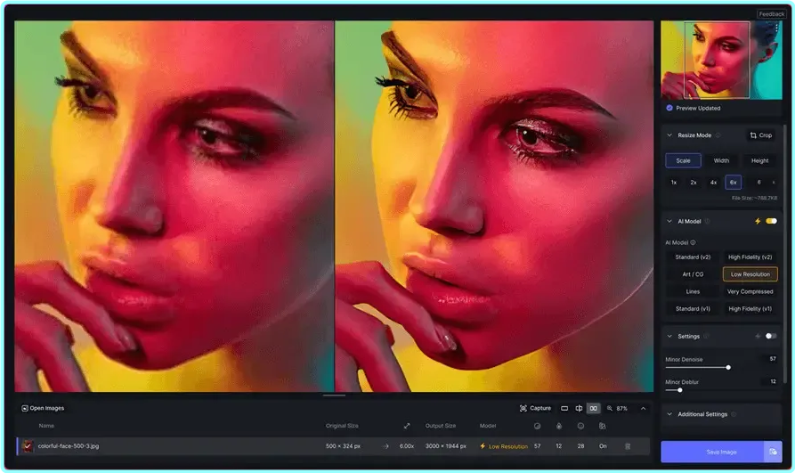The width and height of the screenshot is (795, 473).
Task: Select the Height resize tab
Action: pyautogui.click(x=760, y=160)
